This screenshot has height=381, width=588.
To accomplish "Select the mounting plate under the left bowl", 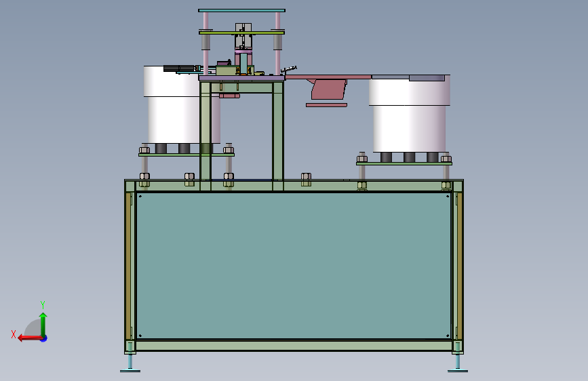I will (x=187, y=155).
